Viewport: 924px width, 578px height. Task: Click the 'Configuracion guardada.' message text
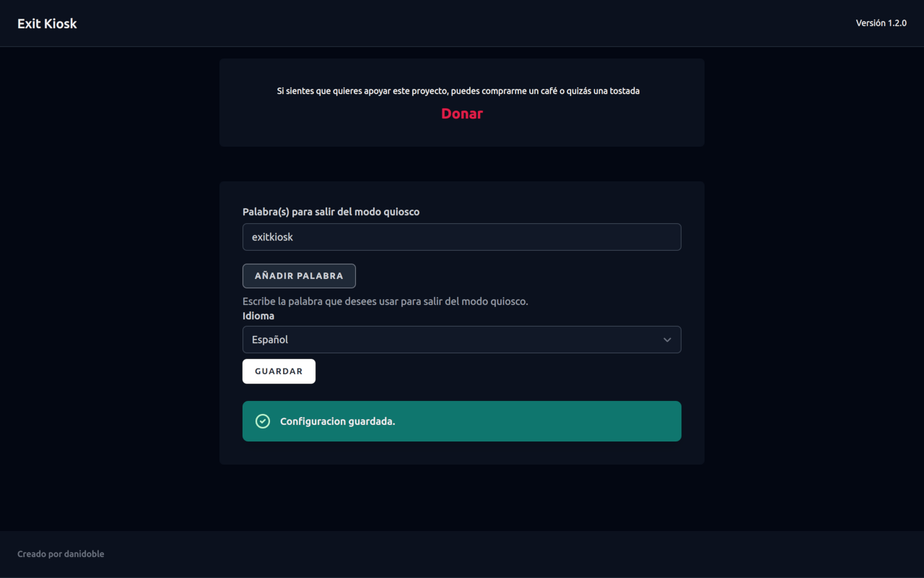(x=337, y=421)
